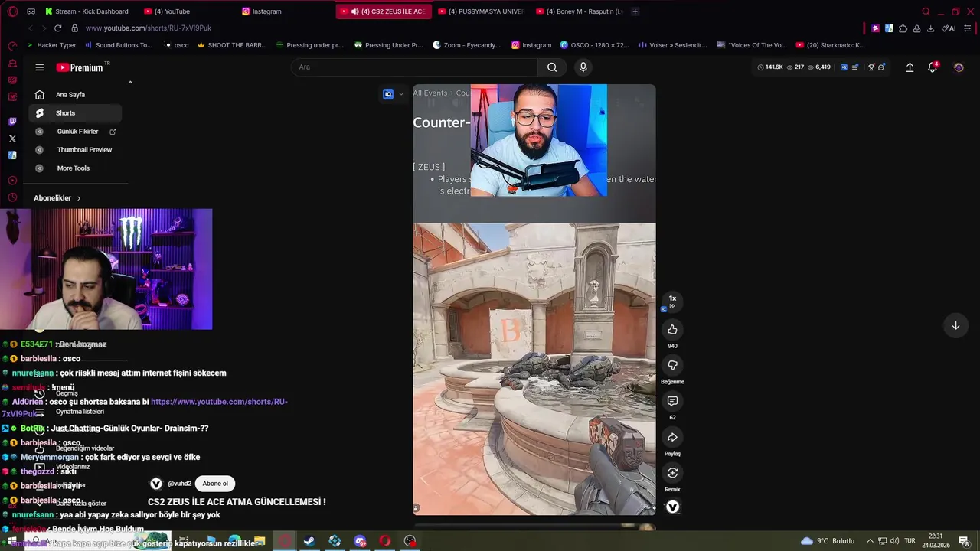Open X in the Opera sidebar
The height and width of the screenshot is (551, 980).
coord(12,139)
